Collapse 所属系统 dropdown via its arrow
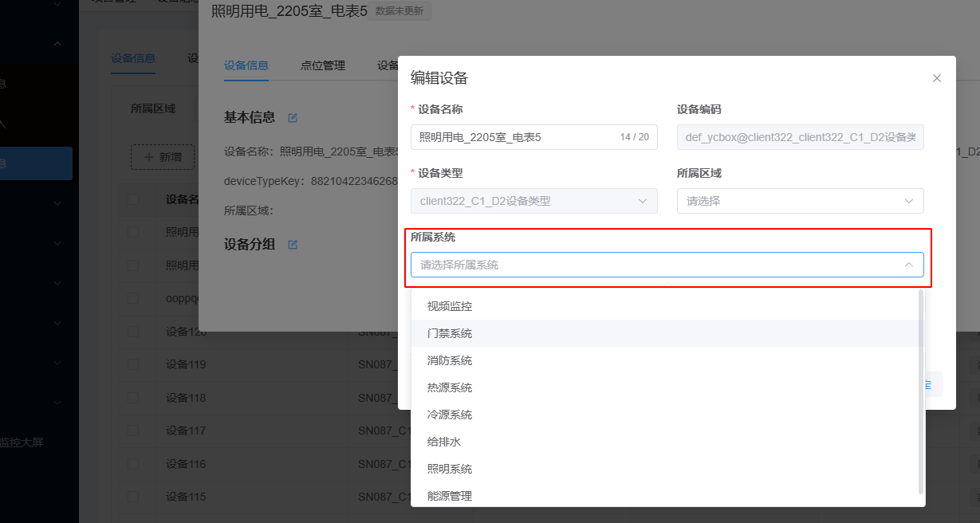 pyautogui.click(x=909, y=265)
